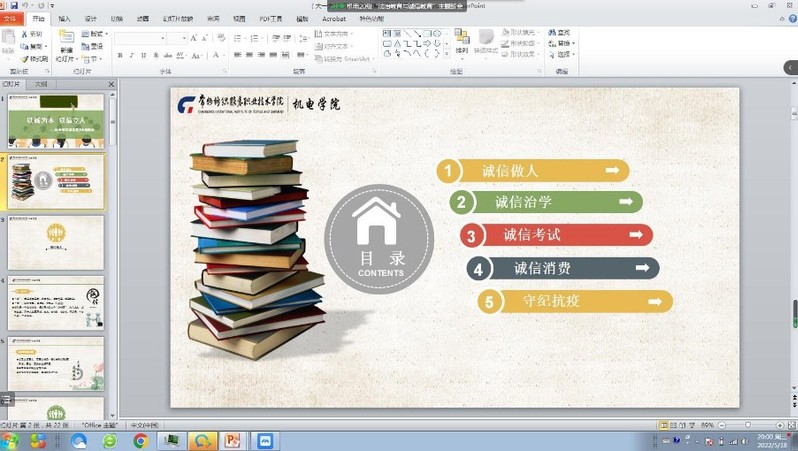Screen dimensions: 798x451
Task: Switch to the Slide Show ribbon tab
Action: [178, 19]
